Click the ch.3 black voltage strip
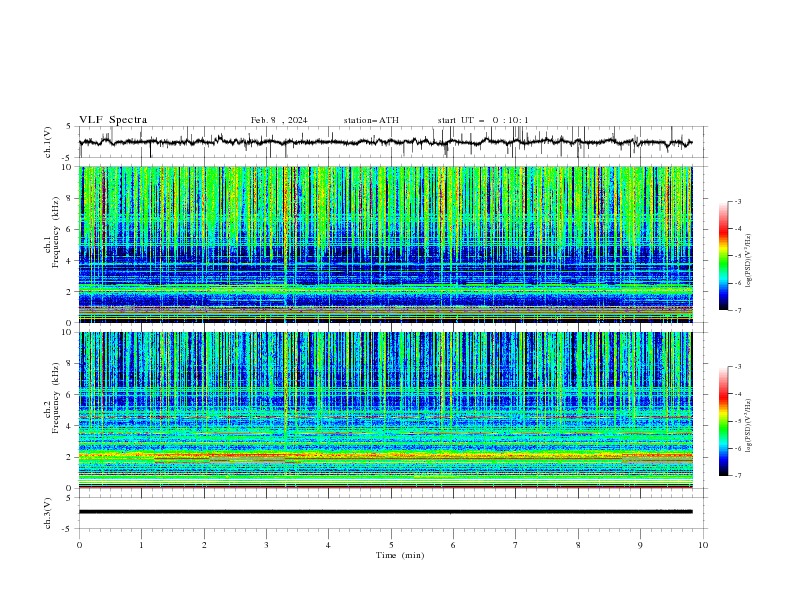This screenshot has height=612, width=792. pyautogui.click(x=385, y=512)
